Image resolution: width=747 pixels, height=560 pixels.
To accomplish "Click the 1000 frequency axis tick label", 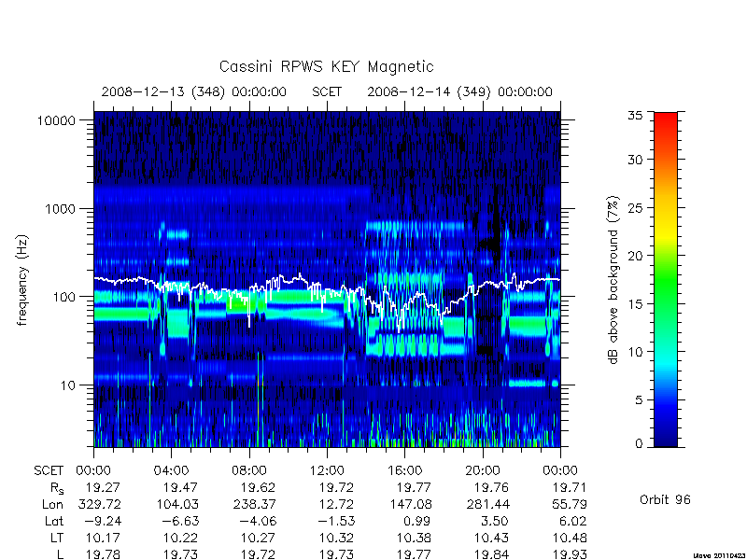I will click(x=60, y=209).
